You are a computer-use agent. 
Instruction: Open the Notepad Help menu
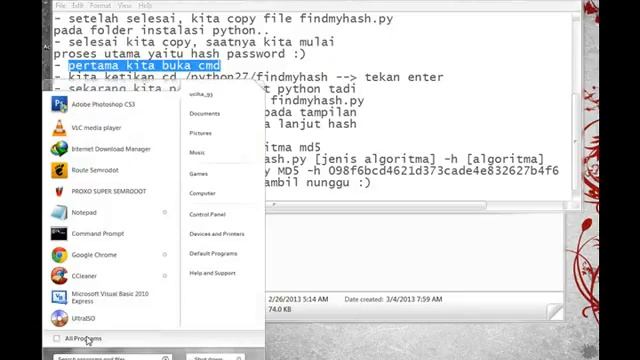pyautogui.click(x=145, y=6)
